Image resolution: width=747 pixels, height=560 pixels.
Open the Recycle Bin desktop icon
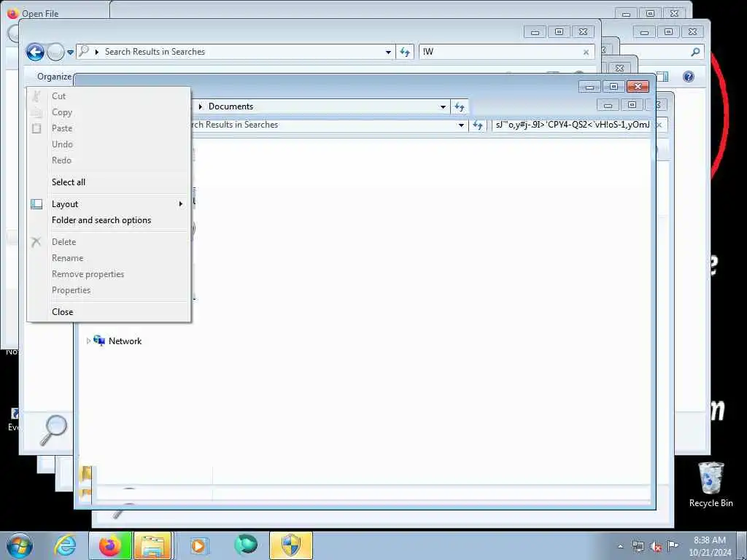coord(711,484)
